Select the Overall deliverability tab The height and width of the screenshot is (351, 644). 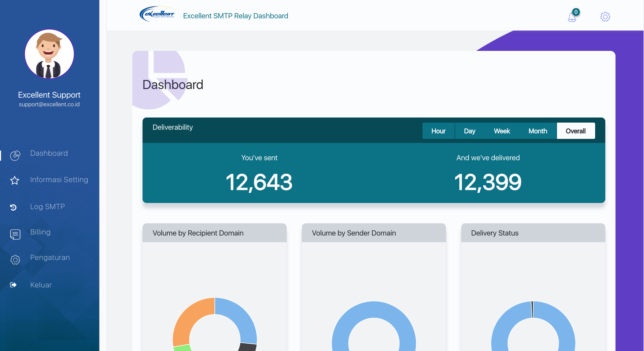coord(576,131)
